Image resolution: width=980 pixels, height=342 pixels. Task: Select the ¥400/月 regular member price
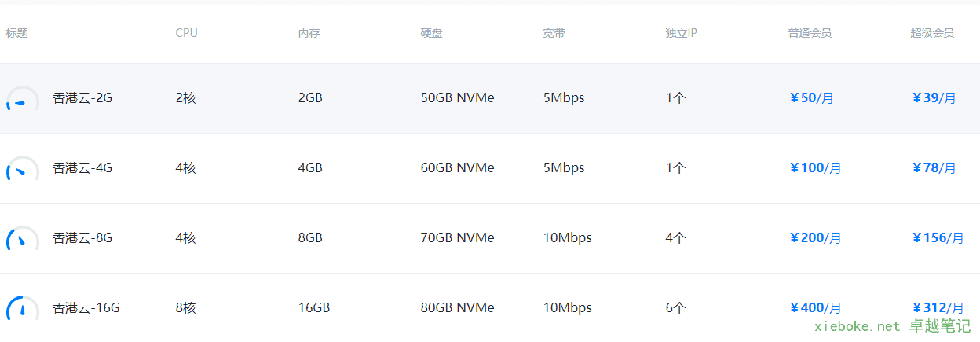coord(815,307)
